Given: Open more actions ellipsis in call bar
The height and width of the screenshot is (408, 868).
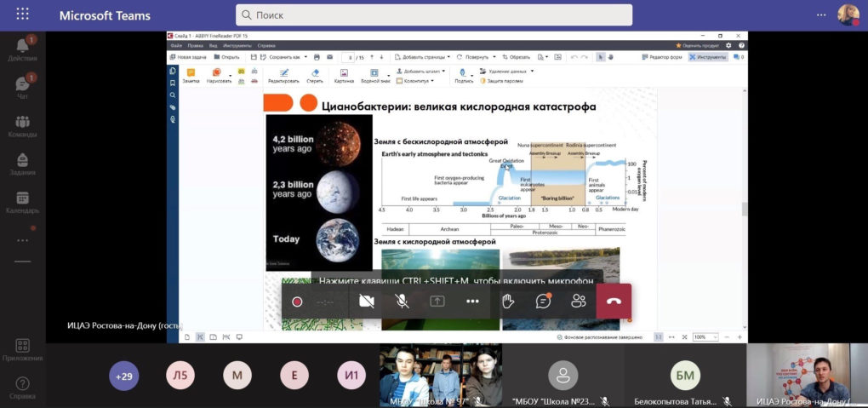Looking at the screenshot, I should click(x=472, y=301).
